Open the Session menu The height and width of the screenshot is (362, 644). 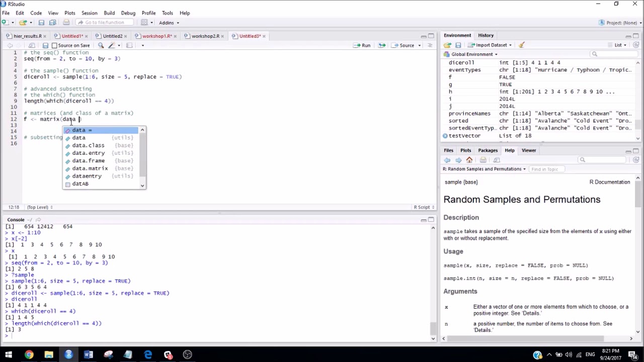tap(89, 13)
